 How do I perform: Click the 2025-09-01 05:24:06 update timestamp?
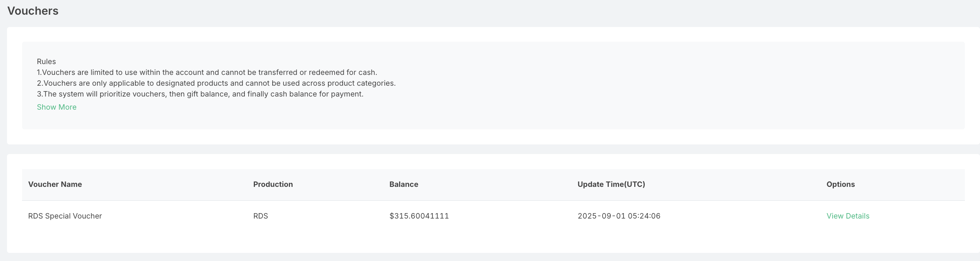point(619,216)
